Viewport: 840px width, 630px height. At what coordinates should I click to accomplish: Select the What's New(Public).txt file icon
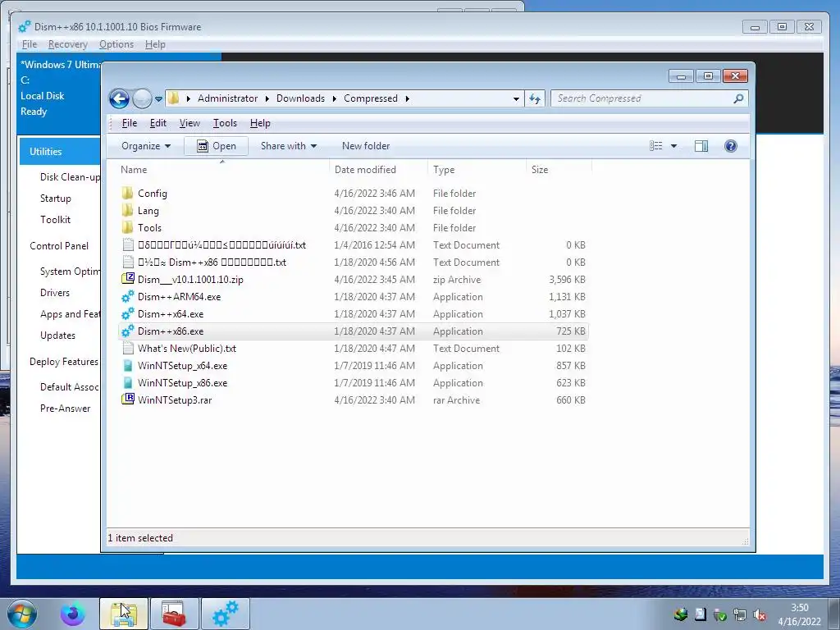tap(127, 348)
